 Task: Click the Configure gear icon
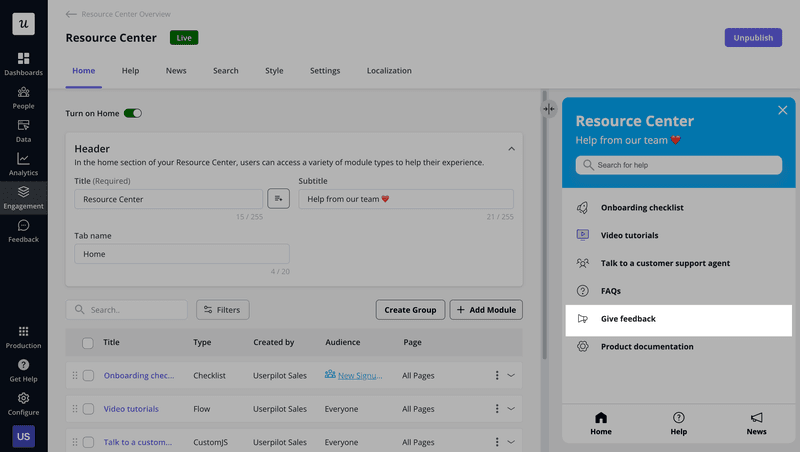23,403
